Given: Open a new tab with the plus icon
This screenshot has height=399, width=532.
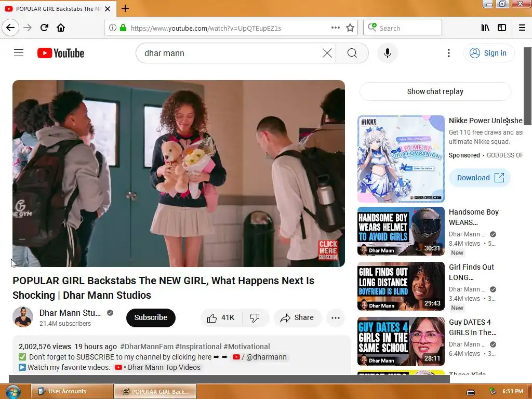Looking at the screenshot, I should point(125,8).
